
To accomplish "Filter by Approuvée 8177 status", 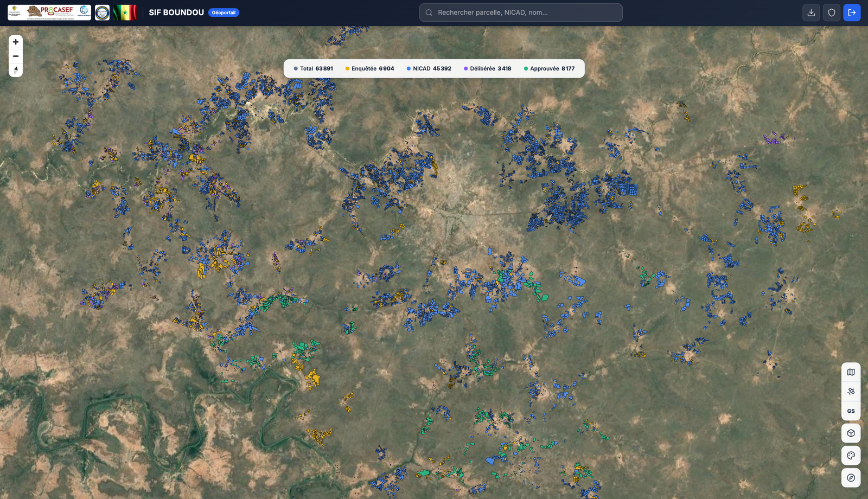I will click(x=549, y=69).
